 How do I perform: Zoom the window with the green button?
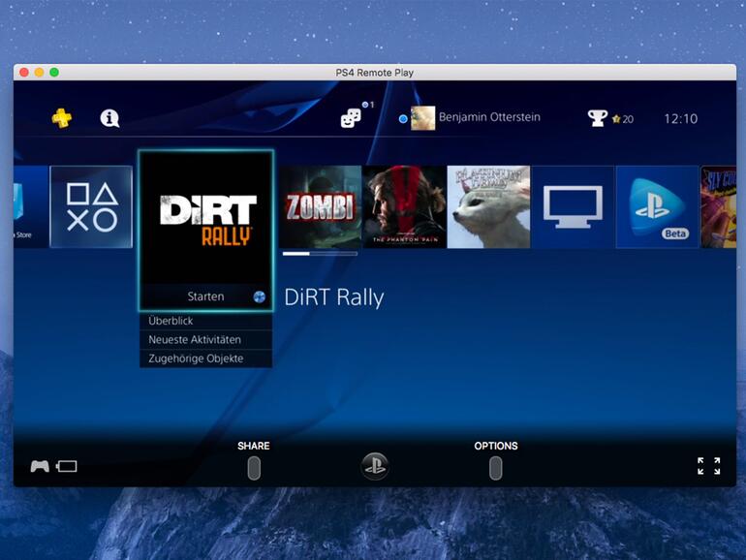point(54,73)
